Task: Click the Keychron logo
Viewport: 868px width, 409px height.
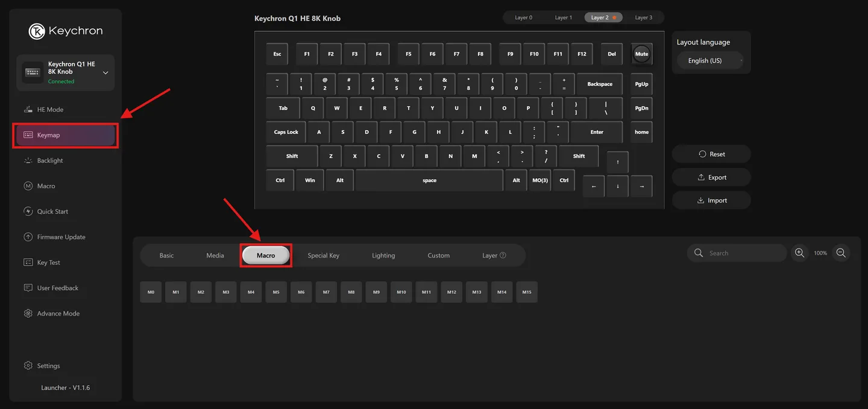Action: (66, 31)
